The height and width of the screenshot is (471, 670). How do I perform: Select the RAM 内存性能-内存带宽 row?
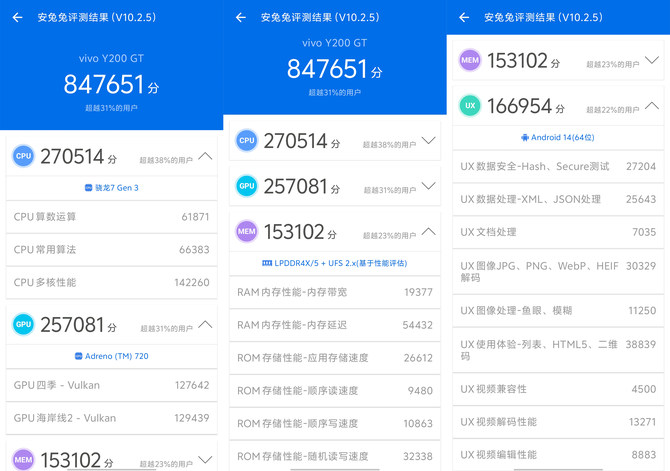pos(335,292)
